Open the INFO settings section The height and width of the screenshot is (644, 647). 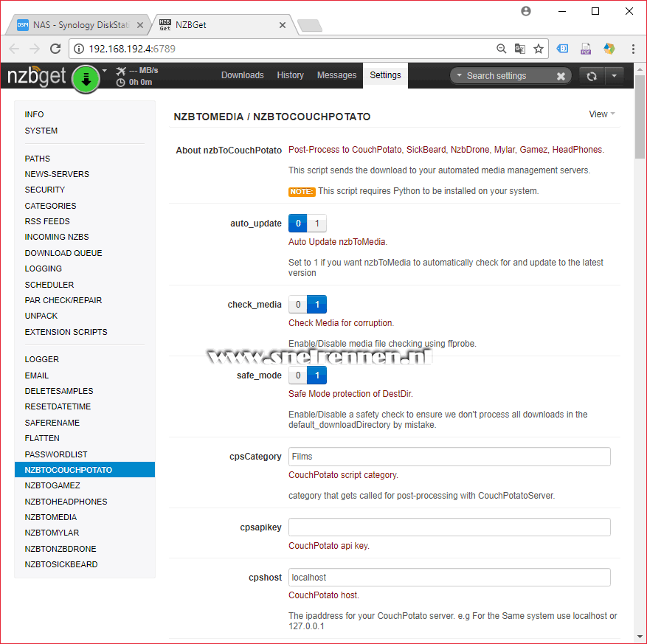pos(34,114)
